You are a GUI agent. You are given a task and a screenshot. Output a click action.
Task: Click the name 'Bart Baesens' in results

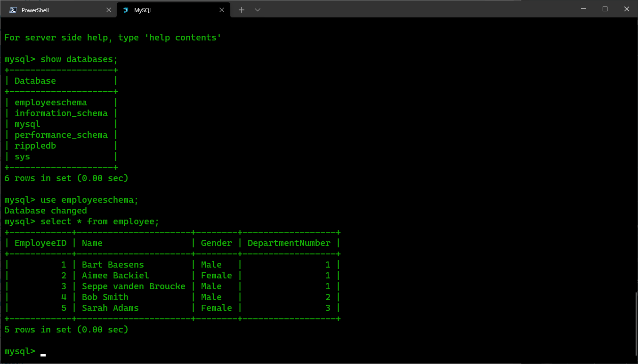point(113,264)
